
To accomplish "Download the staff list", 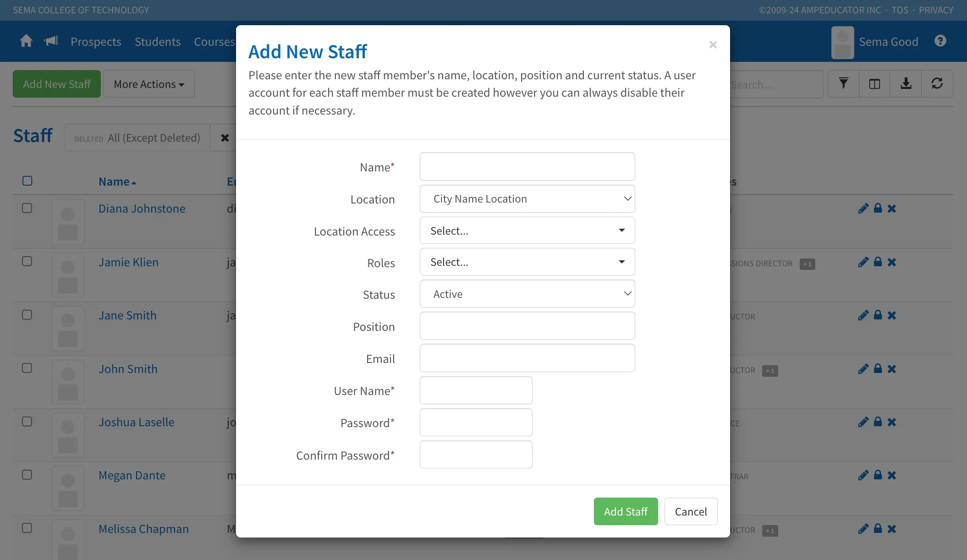I will (x=906, y=84).
